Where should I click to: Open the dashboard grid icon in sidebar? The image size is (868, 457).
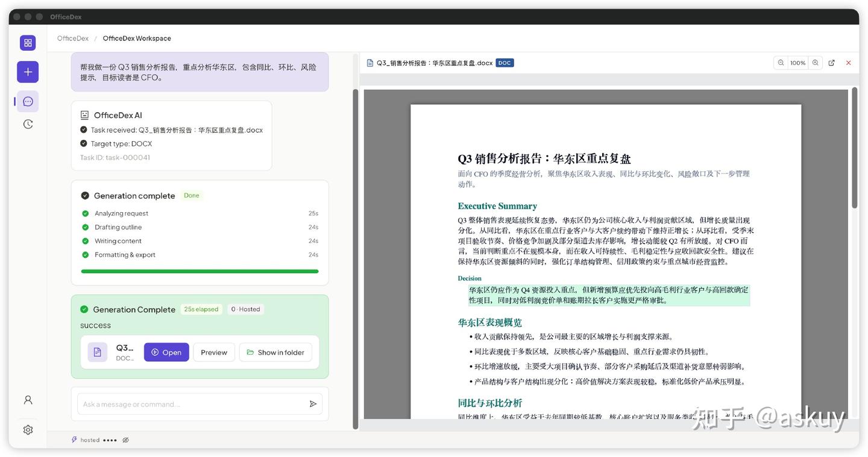coord(28,43)
